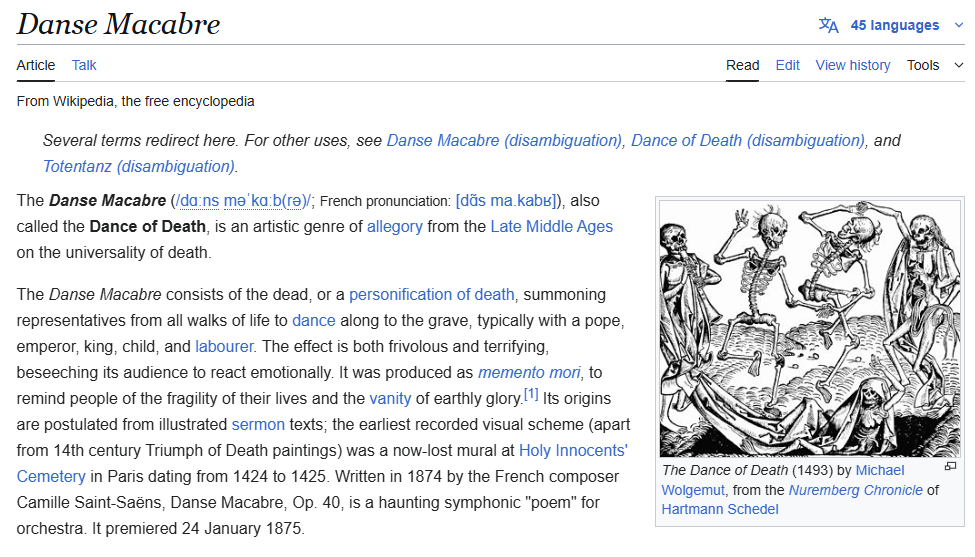This screenshot has width=975, height=557.
Task: Open the Late Middle Ages link
Action: [552, 227]
